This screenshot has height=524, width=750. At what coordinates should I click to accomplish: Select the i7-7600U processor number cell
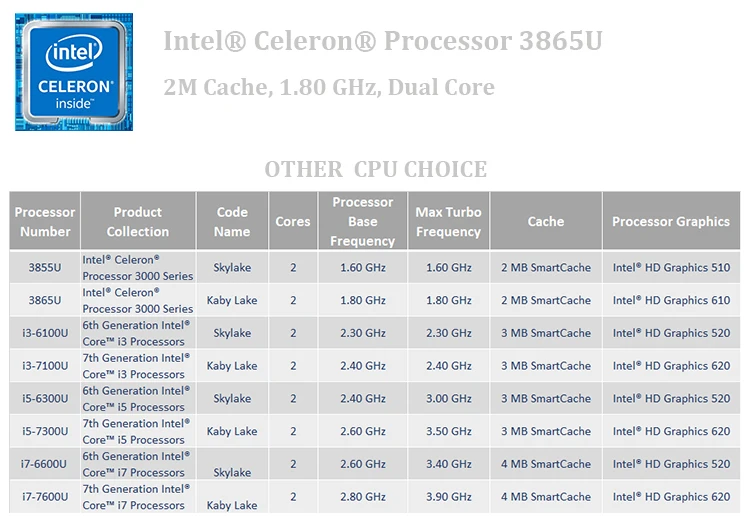(x=45, y=497)
